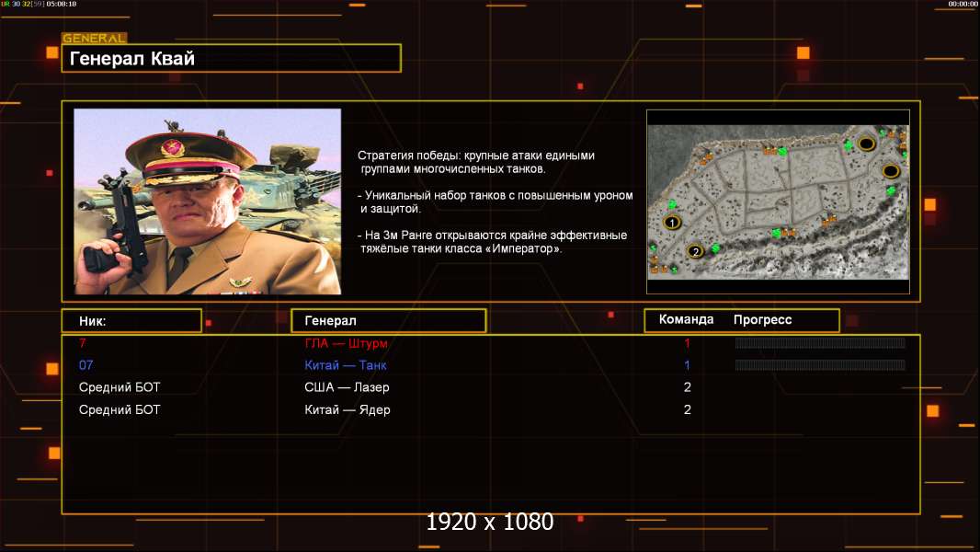Image resolution: width=980 pixels, height=552 pixels.
Task: Click start position marker 1 on map
Action: [x=672, y=222]
